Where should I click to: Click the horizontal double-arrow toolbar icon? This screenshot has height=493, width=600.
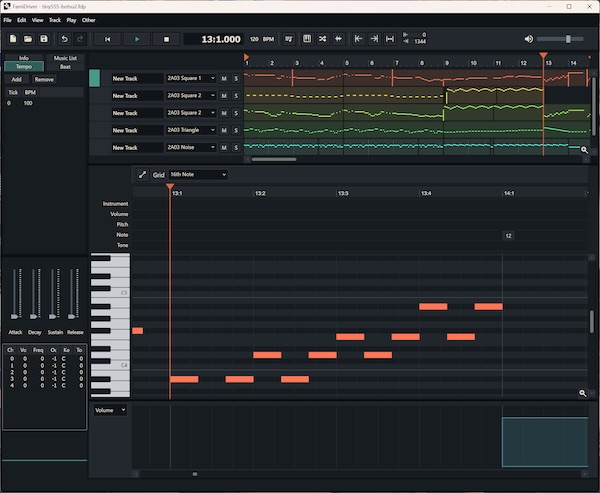(x=339, y=39)
